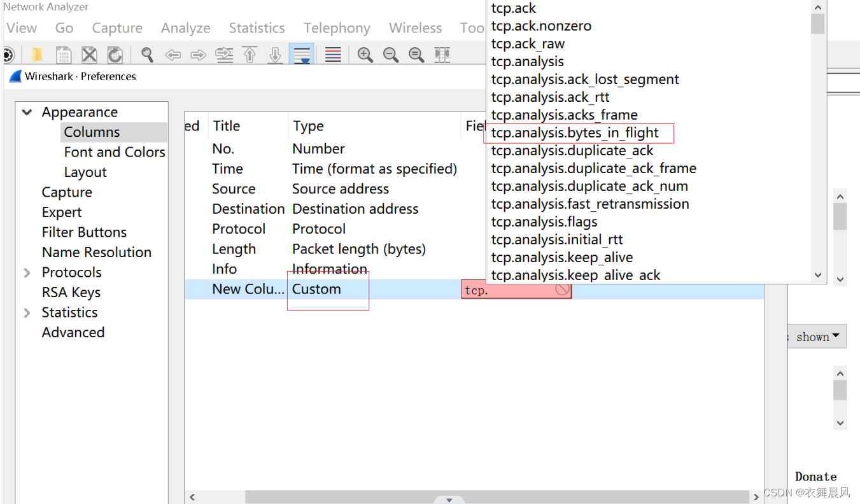Jump to the last packet

[275, 55]
